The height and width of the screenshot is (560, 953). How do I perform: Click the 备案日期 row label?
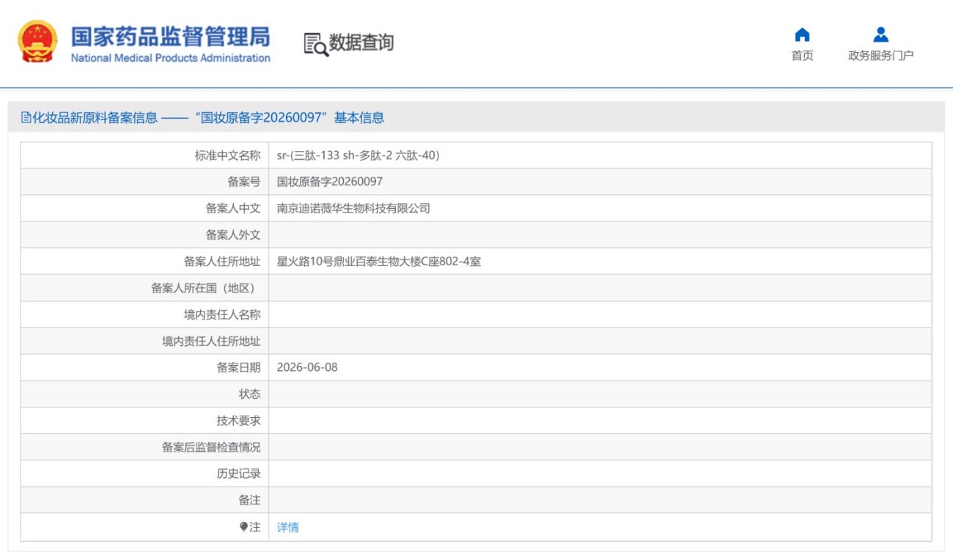pos(238,367)
